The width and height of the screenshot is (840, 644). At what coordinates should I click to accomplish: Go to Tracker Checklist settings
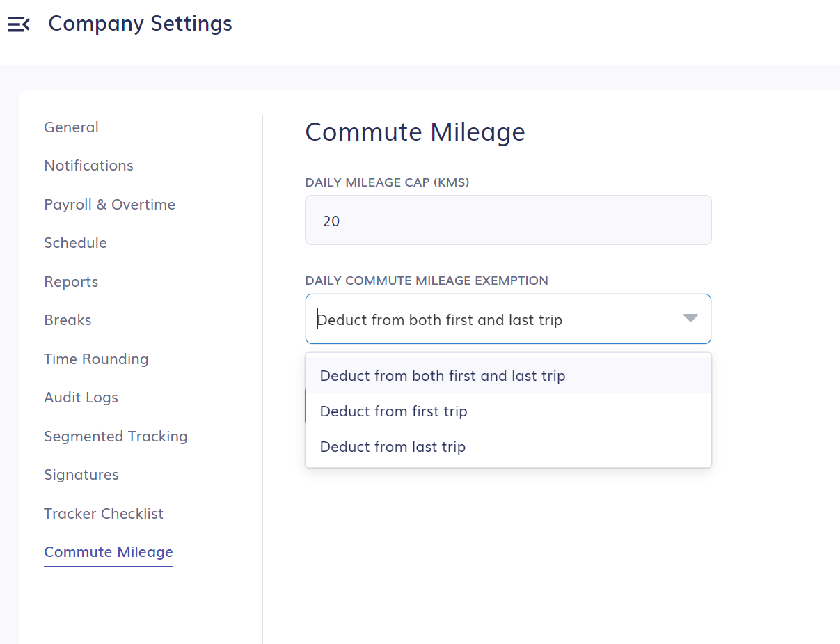coord(104,513)
